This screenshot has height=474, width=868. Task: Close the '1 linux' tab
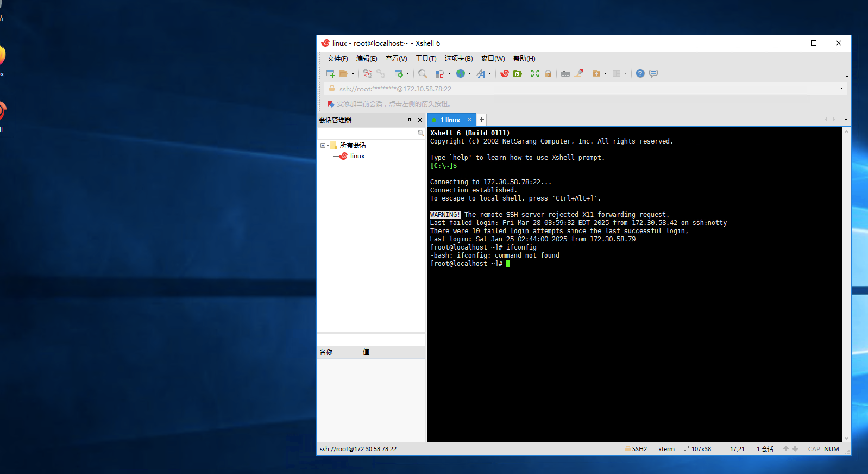point(469,120)
